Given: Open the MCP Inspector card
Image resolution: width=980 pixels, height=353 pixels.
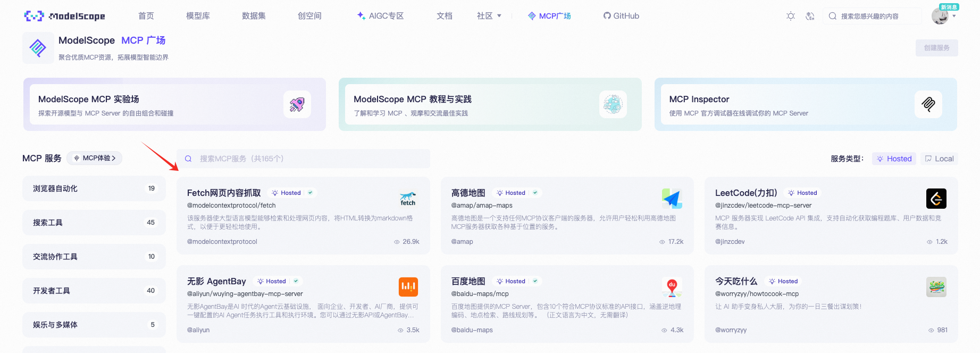Looking at the screenshot, I should tap(806, 104).
